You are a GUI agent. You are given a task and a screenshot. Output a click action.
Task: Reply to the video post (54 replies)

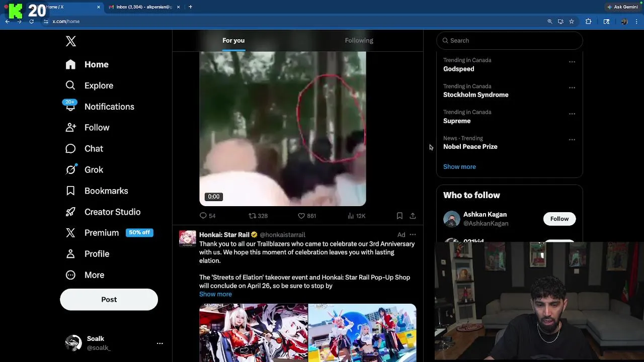pyautogui.click(x=207, y=216)
